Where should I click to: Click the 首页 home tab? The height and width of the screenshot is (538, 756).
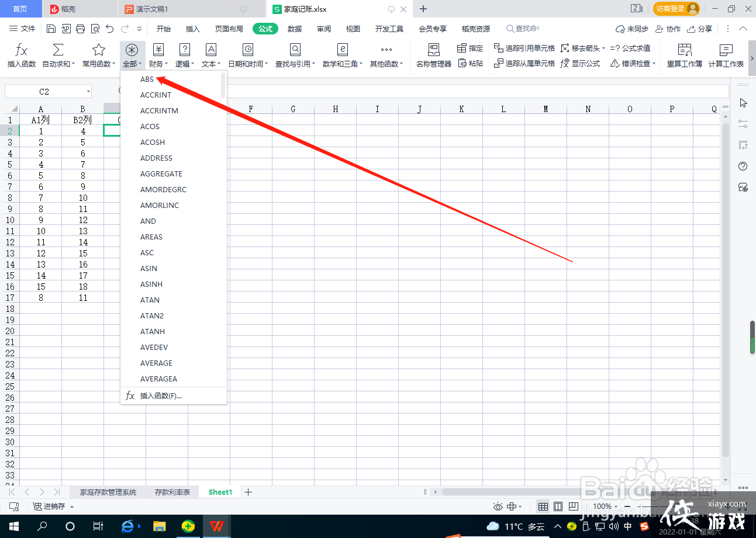(20, 9)
